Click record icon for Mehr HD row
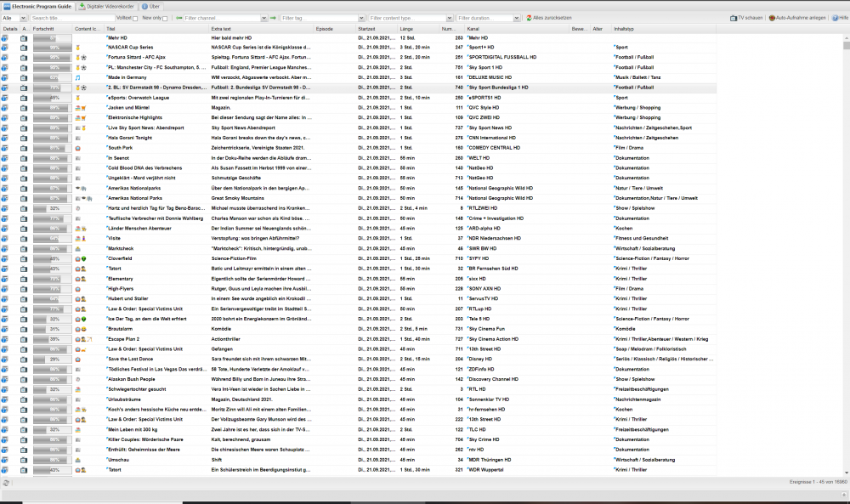 (23, 38)
